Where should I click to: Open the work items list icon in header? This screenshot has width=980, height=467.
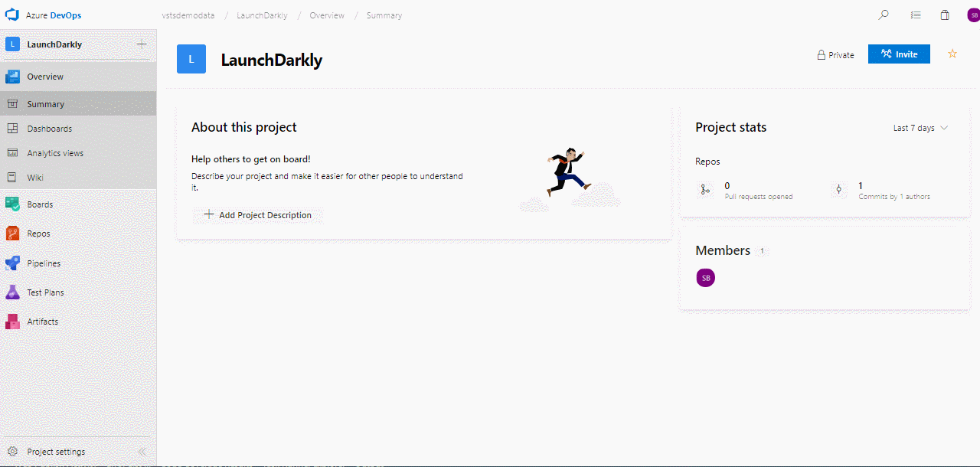pyautogui.click(x=915, y=15)
